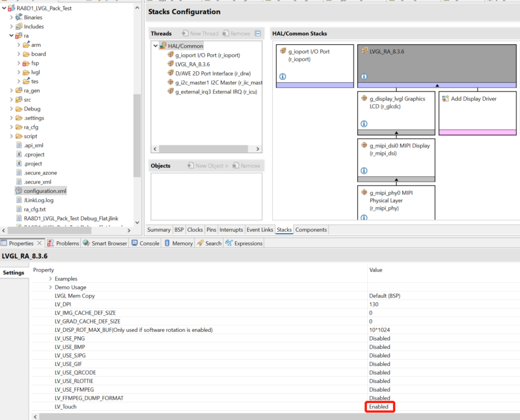Viewport: 520px width, 420px height.
Task: Open info icon on g_mipi_dsi0 MIPI Display
Action: tap(364, 171)
